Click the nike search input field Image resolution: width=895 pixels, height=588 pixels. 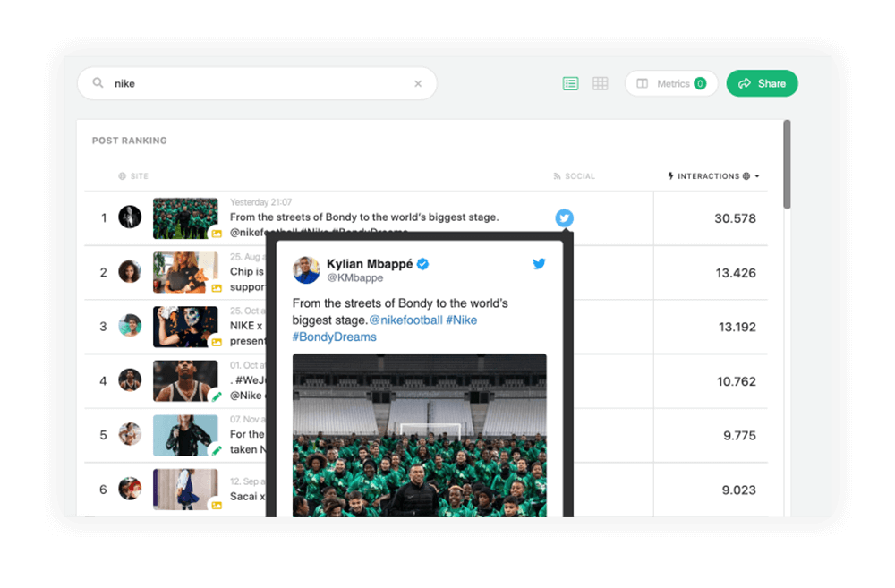pos(258,83)
